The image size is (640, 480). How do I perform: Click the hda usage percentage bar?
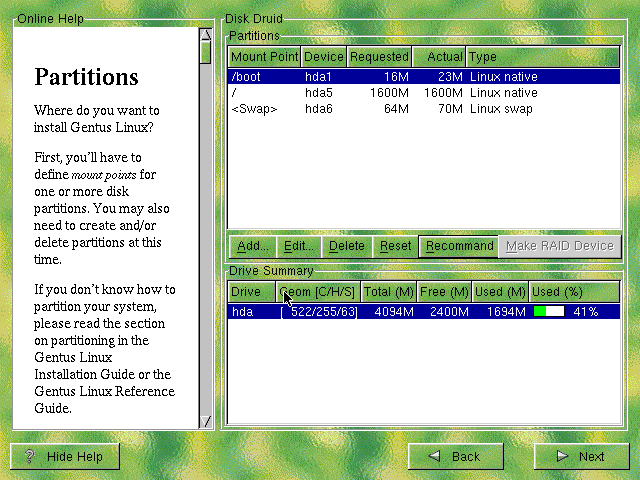[x=549, y=312]
